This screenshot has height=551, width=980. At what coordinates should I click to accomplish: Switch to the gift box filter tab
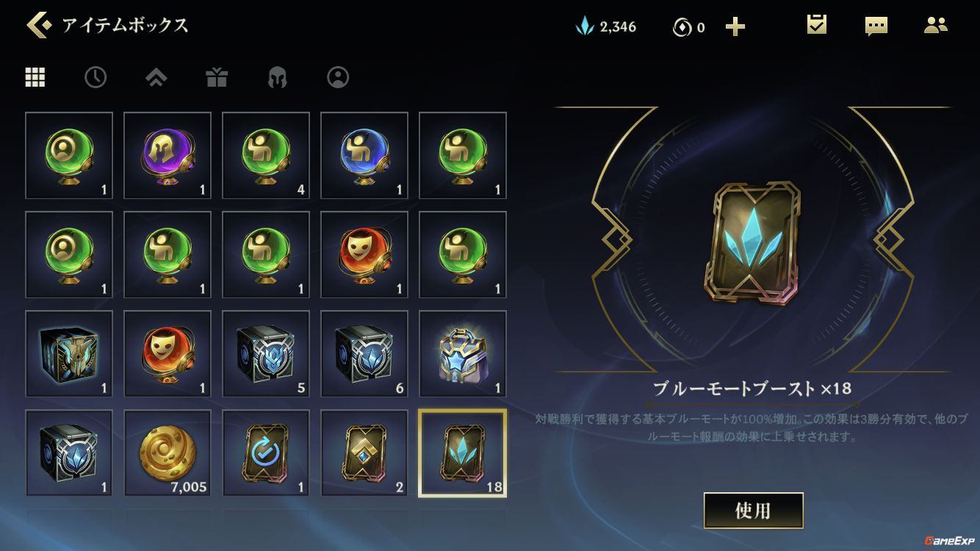(x=217, y=77)
